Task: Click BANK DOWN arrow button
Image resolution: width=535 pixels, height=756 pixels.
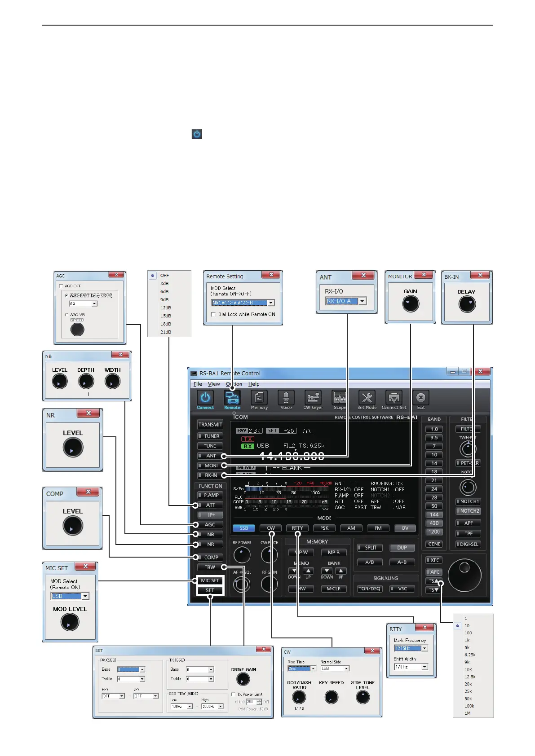Action: [x=327, y=571]
